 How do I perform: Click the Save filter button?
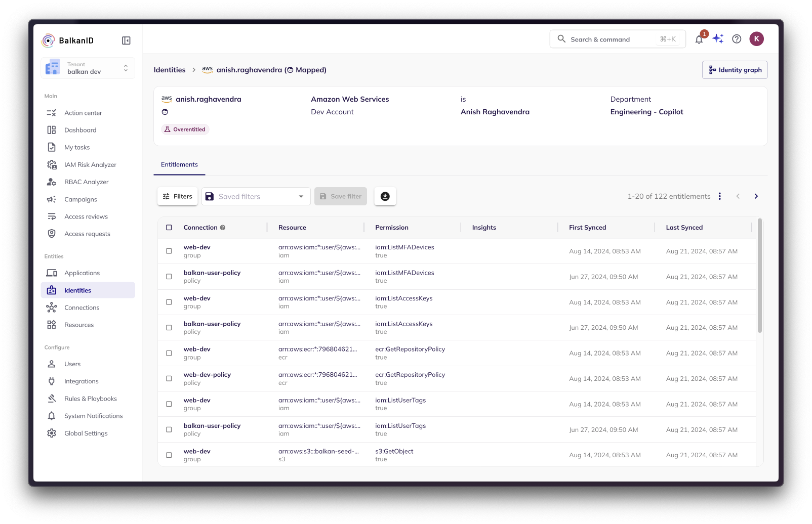click(341, 196)
